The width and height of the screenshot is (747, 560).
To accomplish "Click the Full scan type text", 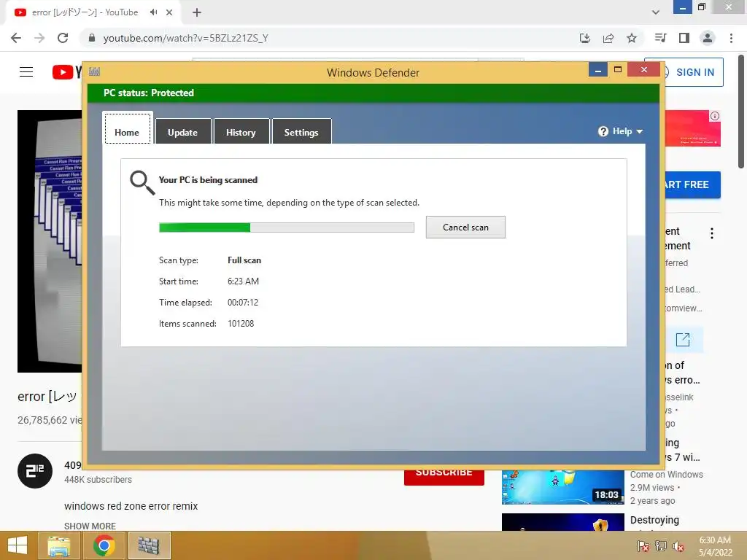I will [244, 260].
